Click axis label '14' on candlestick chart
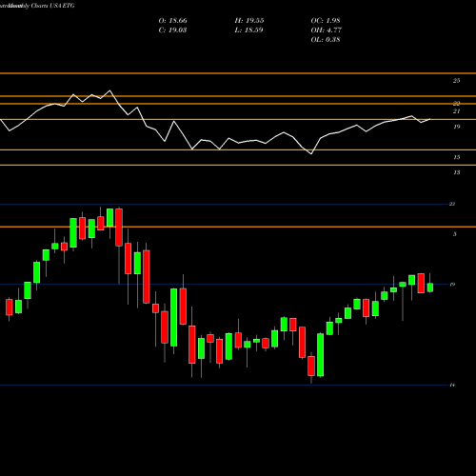This screenshot has width=476, height=476. (x=452, y=385)
